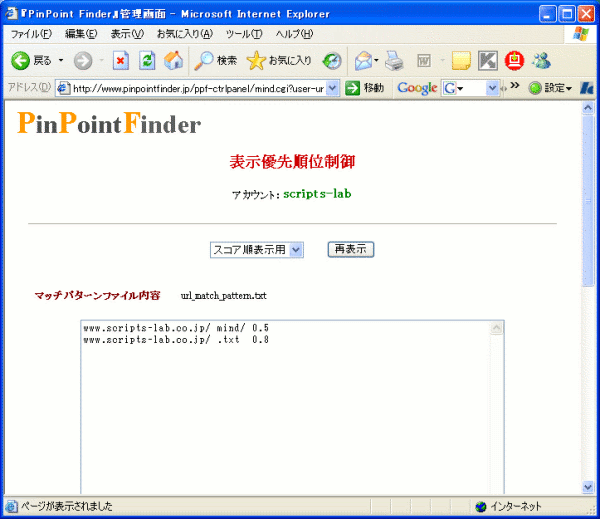
Task: Click the インターネット zone globe icon
Action: [481, 506]
